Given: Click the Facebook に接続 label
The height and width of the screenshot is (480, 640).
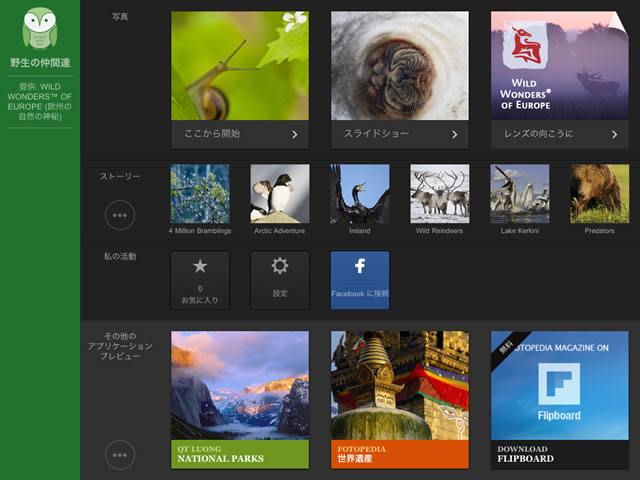Looking at the screenshot, I should [x=360, y=293].
